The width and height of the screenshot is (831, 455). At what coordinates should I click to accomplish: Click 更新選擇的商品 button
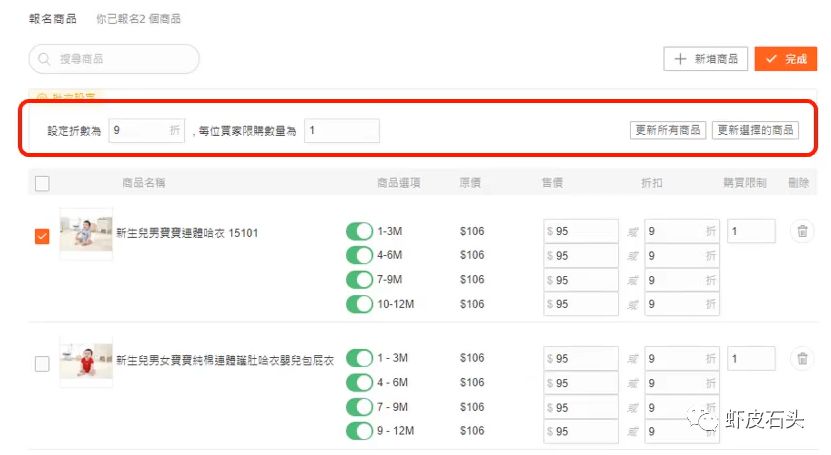point(755,130)
